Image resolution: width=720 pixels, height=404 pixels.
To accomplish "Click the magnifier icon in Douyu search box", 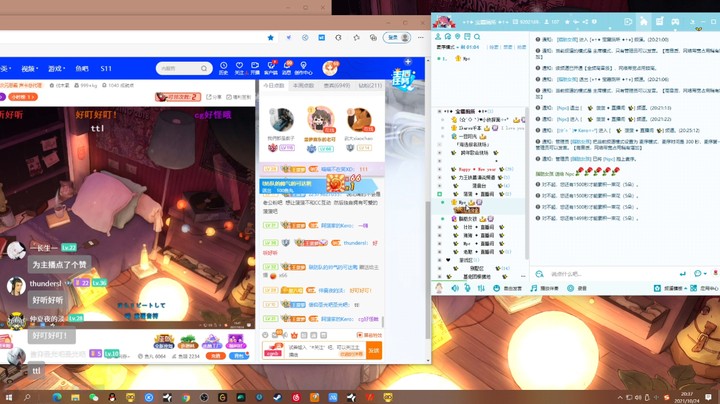I will (204, 68).
